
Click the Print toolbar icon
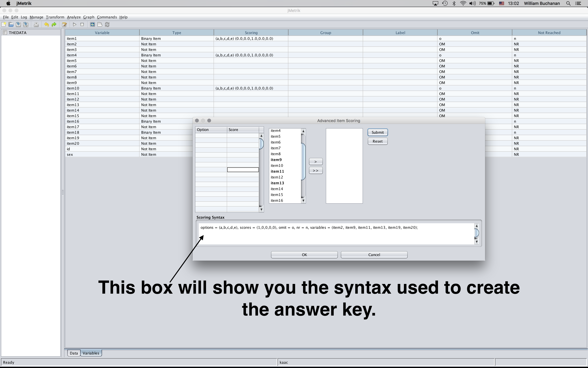coord(36,24)
